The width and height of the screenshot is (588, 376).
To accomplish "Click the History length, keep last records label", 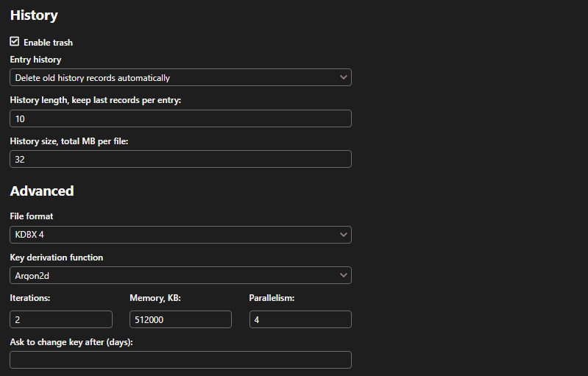I will click(x=95, y=100).
